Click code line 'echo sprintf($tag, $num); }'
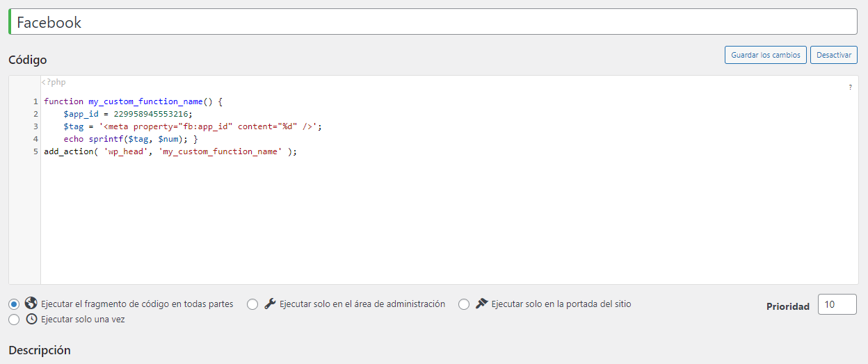The height and width of the screenshot is (364, 868). point(130,139)
